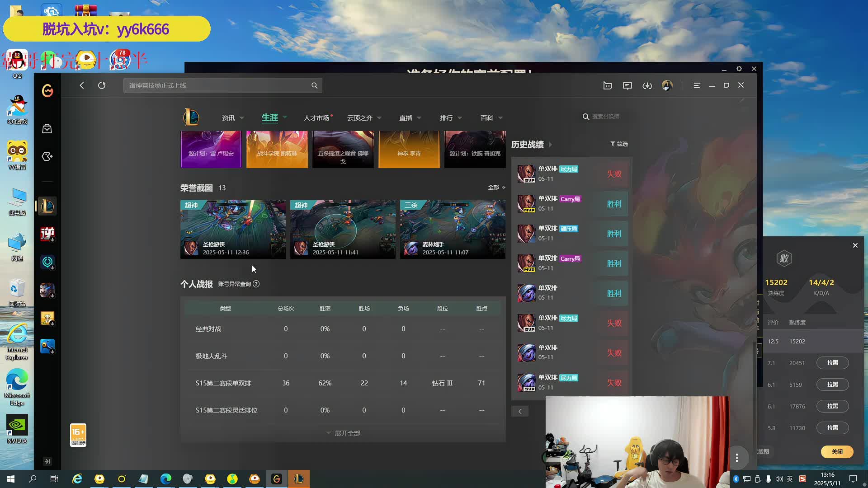Click the 16+ age rating badge
This screenshot has width=868, height=488.
[x=78, y=435]
